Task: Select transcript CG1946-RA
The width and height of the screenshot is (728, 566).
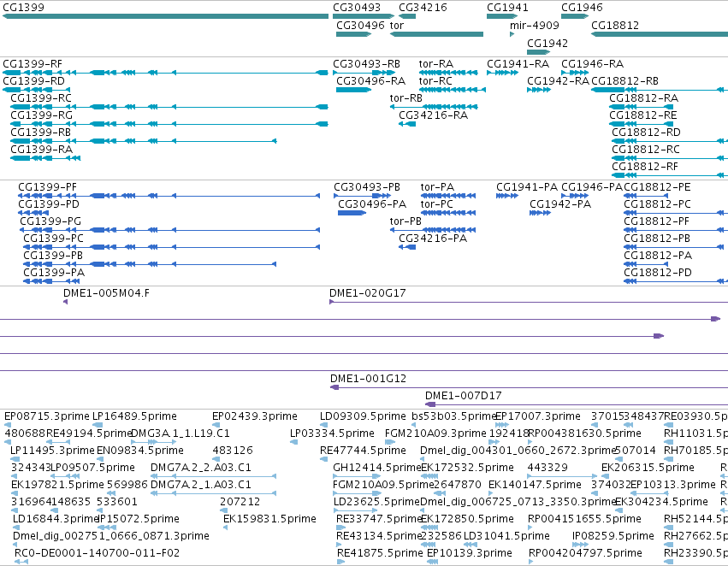Action: point(575,73)
